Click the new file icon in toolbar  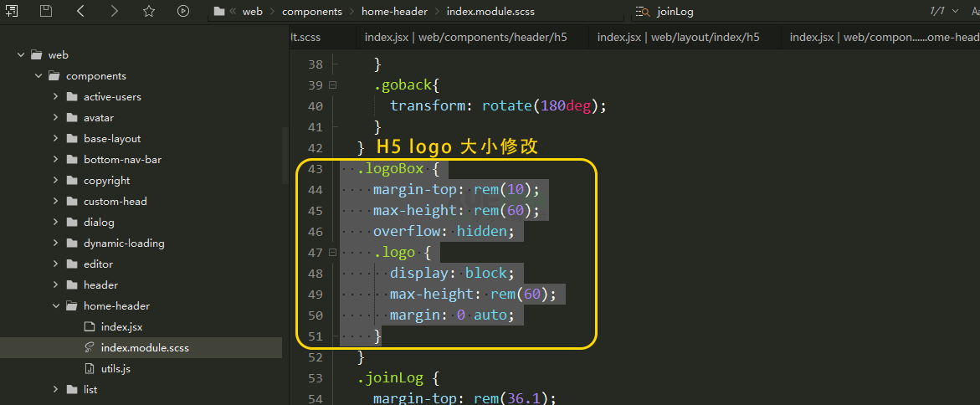pyautogui.click(x=12, y=11)
